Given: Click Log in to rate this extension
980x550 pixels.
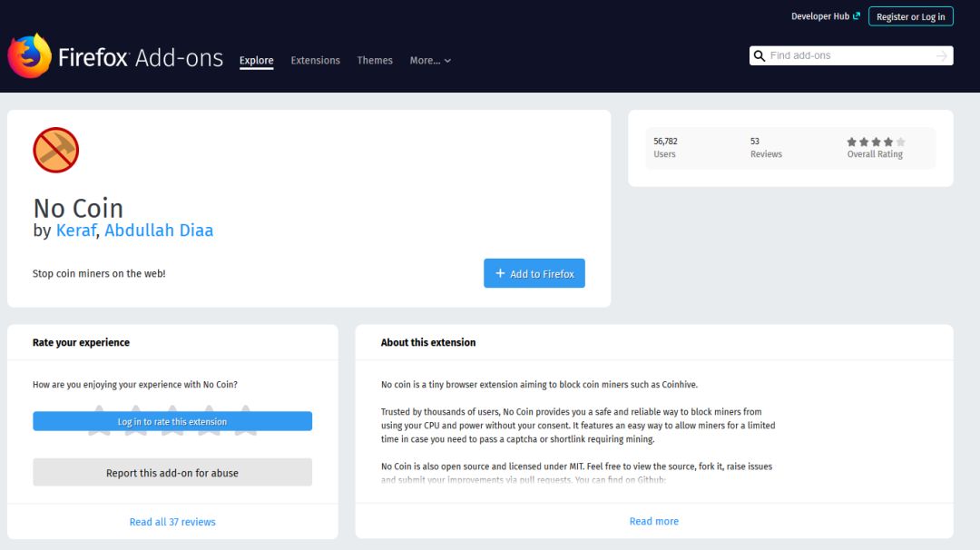Looking at the screenshot, I should (172, 421).
